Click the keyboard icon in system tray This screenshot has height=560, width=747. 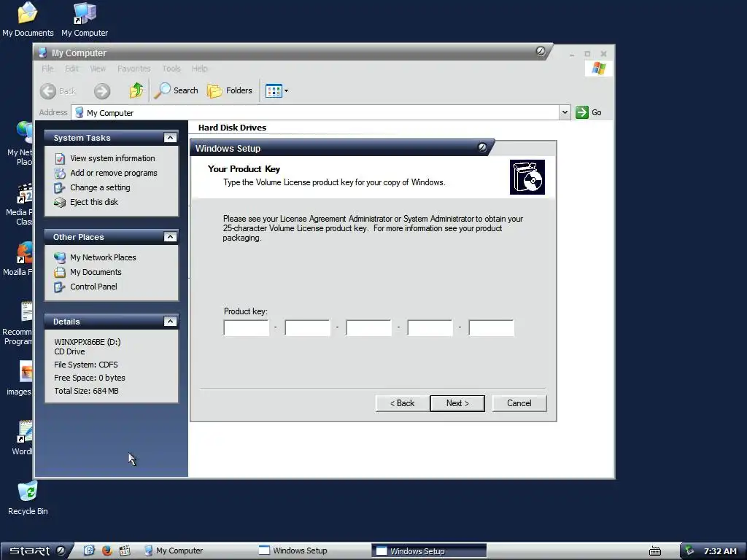tap(655, 551)
